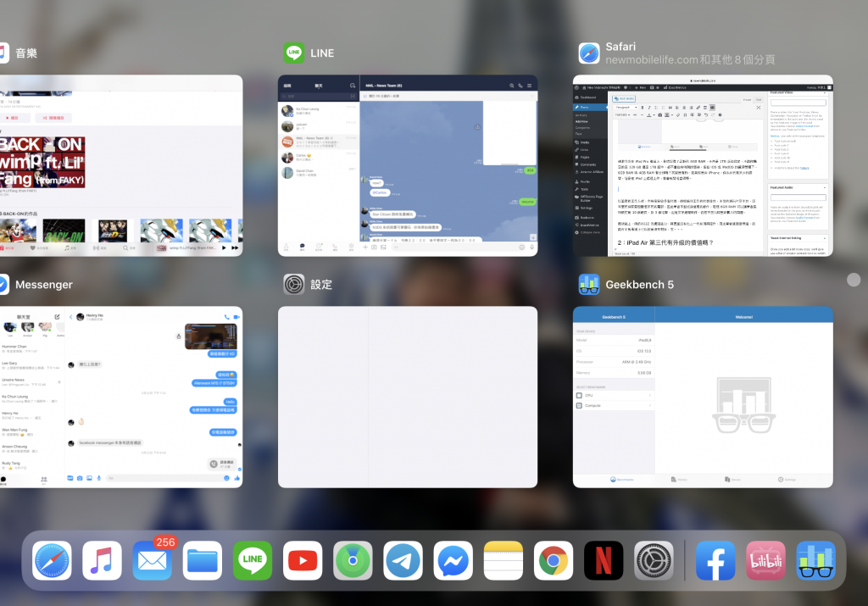
Task: Open Facebook from the dock
Action: pos(715,560)
